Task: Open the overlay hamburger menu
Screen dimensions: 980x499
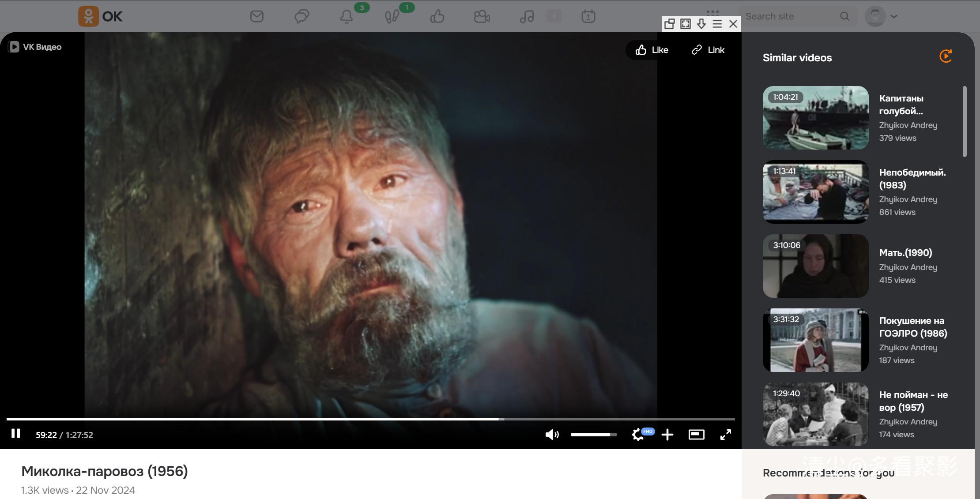Action: click(x=717, y=24)
